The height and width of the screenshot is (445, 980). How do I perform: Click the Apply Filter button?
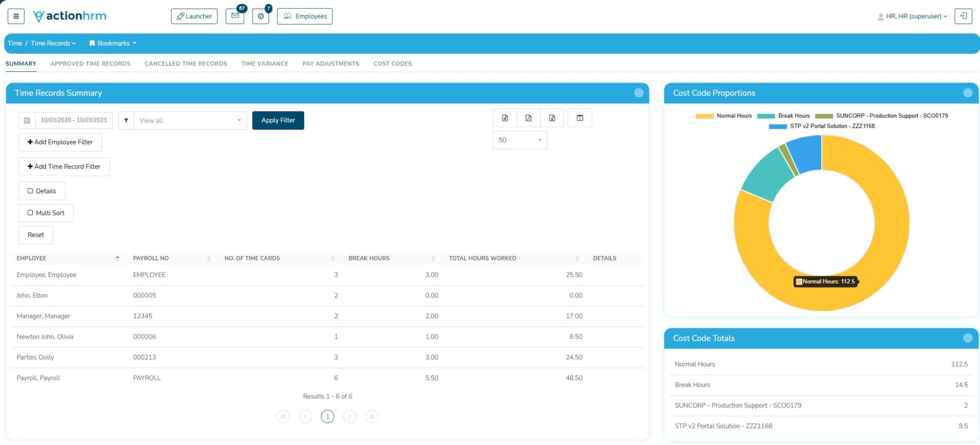click(278, 121)
